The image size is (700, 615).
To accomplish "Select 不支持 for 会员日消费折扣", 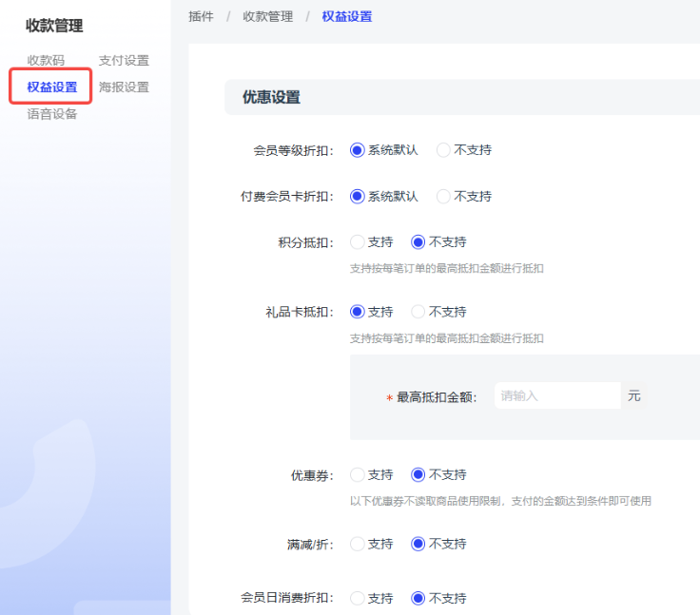I will point(418,598).
